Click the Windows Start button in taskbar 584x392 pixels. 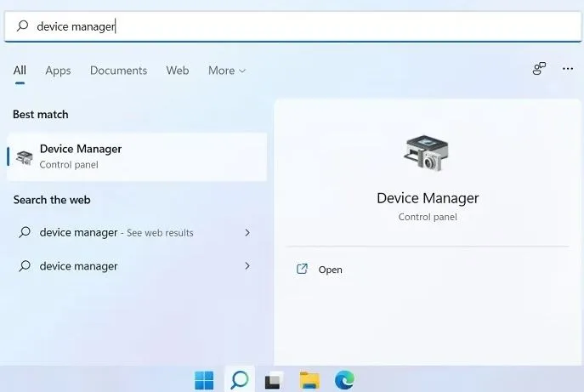204,380
